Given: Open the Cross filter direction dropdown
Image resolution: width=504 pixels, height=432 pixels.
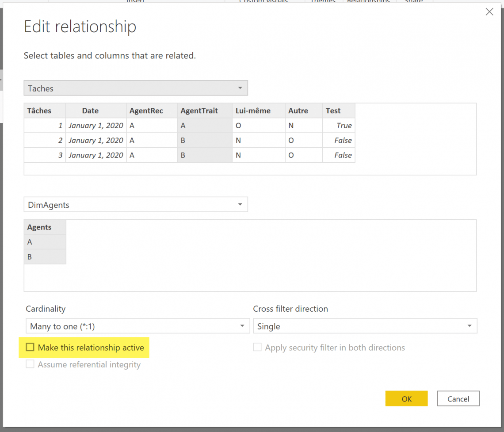Looking at the screenshot, I should (x=470, y=325).
